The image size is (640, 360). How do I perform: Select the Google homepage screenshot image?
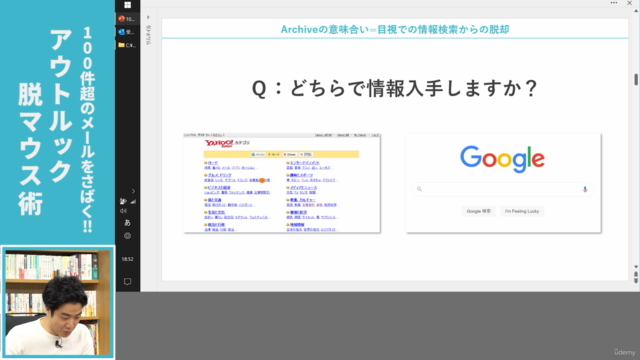pos(503,183)
